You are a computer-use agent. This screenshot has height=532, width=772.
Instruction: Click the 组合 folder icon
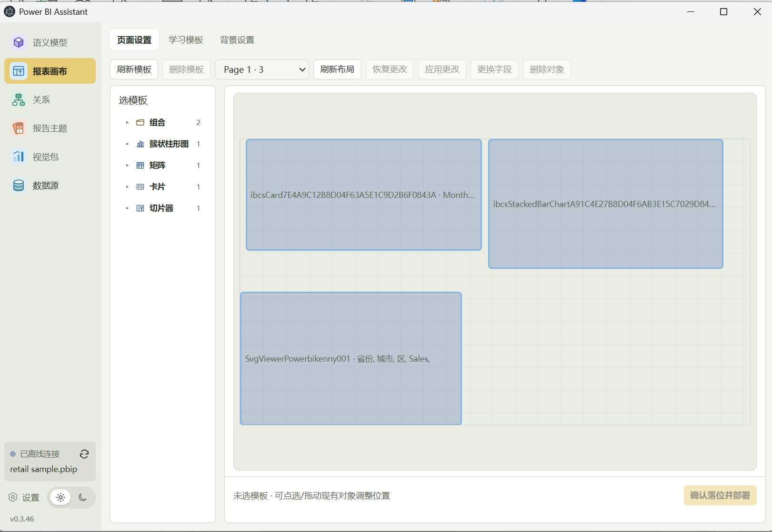pyautogui.click(x=140, y=123)
